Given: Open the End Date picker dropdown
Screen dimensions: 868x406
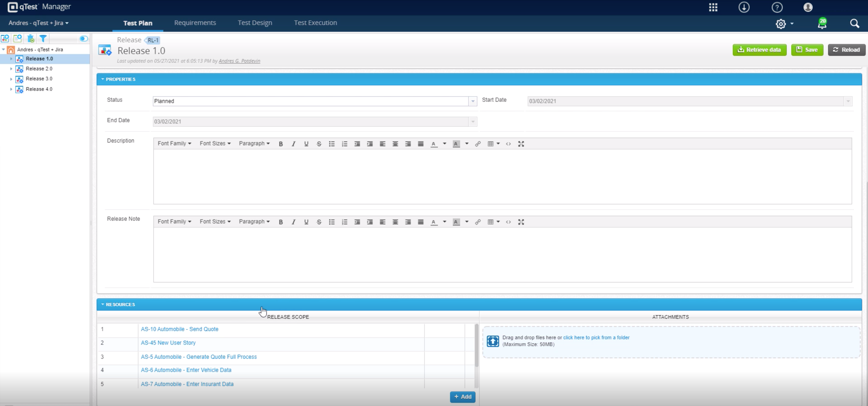Looking at the screenshot, I should click(472, 121).
